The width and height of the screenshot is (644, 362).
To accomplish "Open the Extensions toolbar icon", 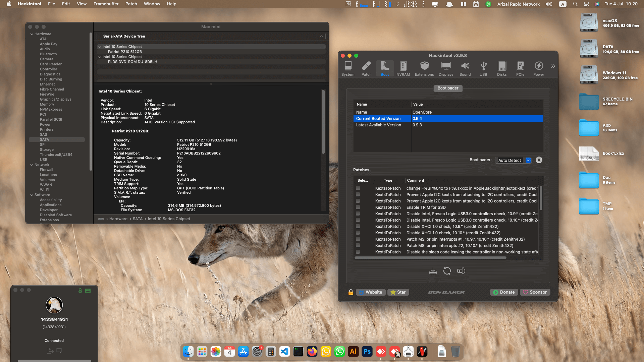I will pyautogui.click(x=424, y=69).
